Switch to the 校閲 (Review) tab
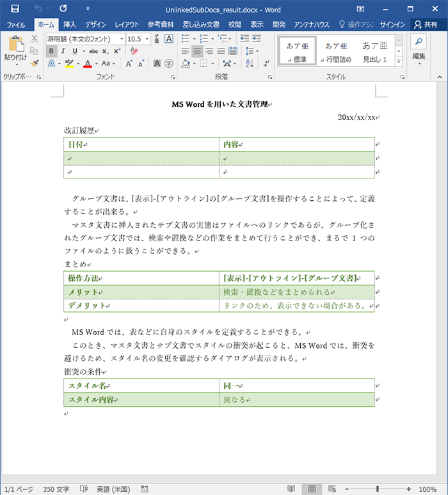The image size is (448, 495). tap(235, 24)
